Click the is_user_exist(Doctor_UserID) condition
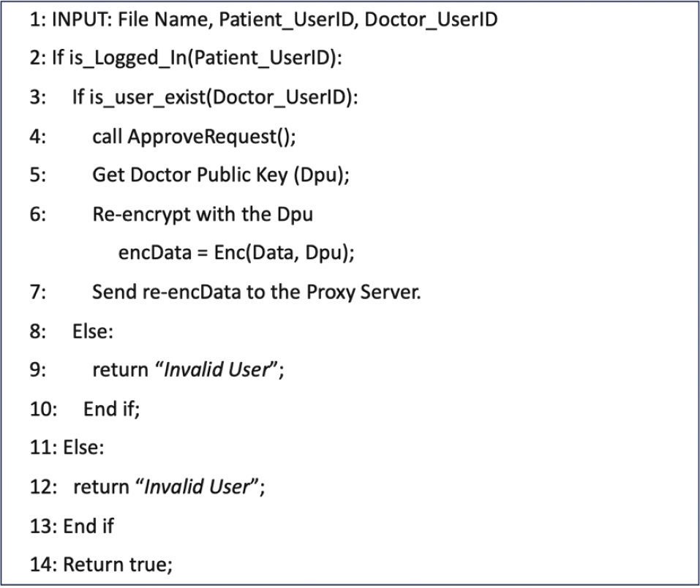The image size is (700, 588). [x=223, y=97]
